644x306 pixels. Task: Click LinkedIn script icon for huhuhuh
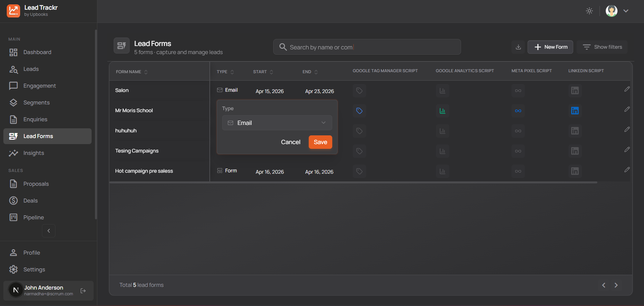[575, 131]
